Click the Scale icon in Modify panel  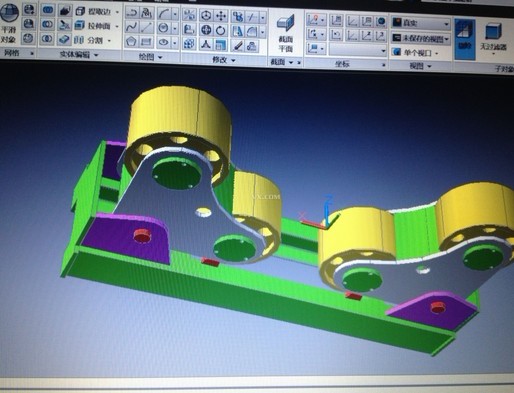coord(220,45)
